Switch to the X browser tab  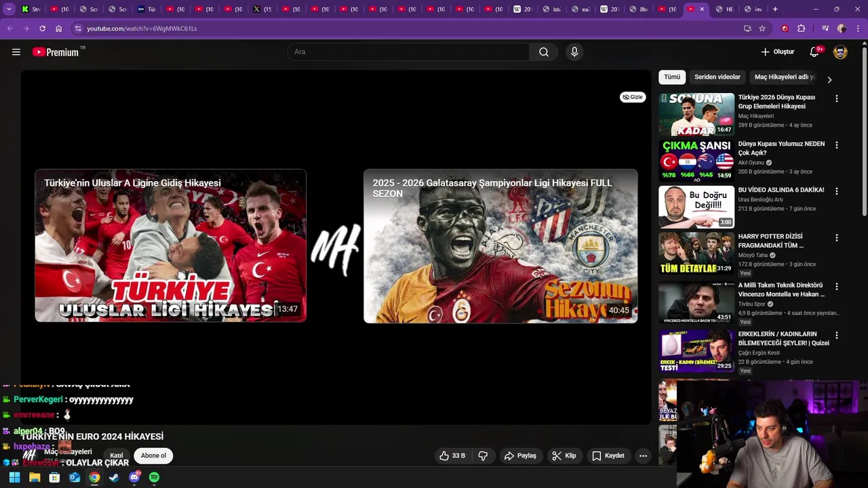coord(262,9)
